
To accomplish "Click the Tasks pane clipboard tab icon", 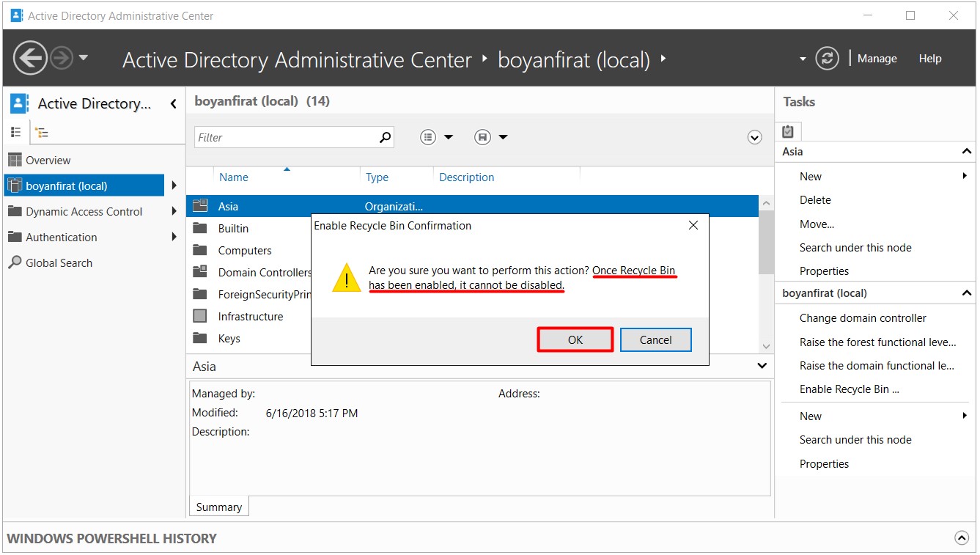I will pyautogui.click(x=788, y=131).
